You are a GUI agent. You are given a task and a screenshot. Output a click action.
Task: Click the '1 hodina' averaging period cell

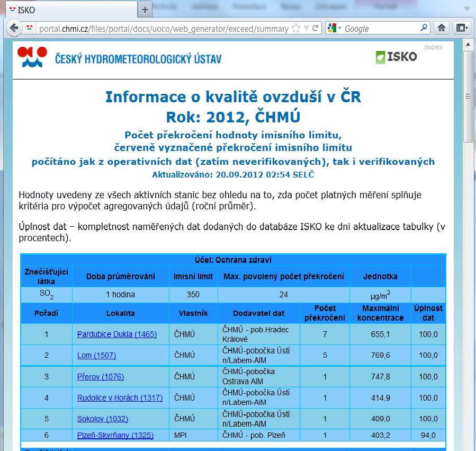121,295
